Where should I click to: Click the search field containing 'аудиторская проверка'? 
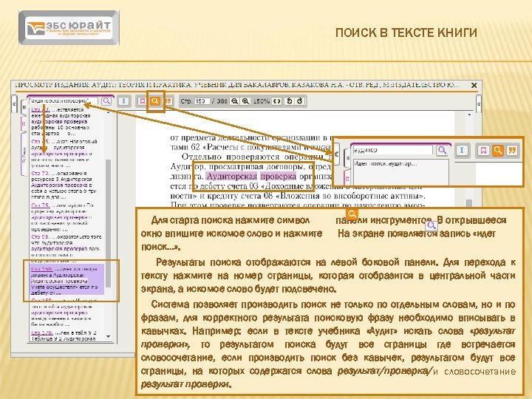pos(64,100)
